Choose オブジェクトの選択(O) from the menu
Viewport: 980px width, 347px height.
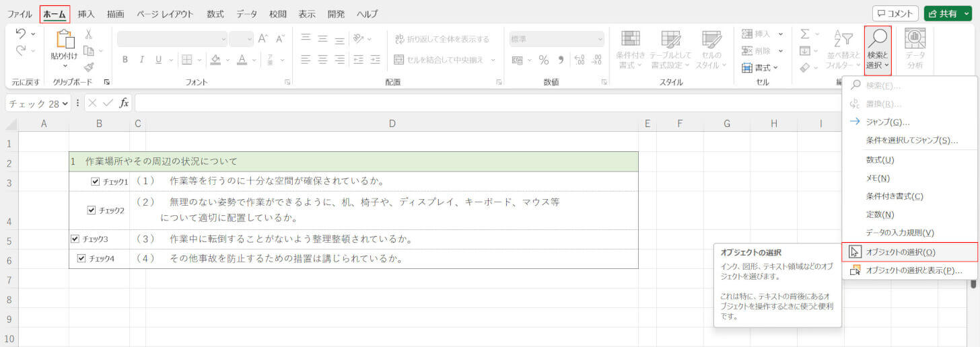tap(900, 252)
